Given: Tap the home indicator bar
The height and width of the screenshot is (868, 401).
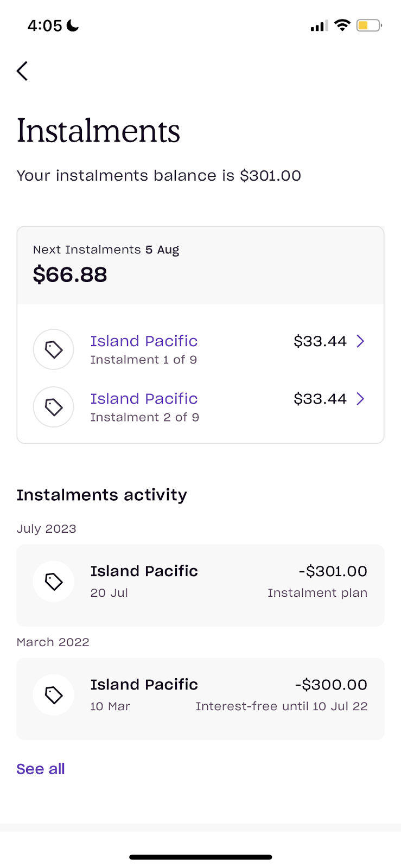Looking at the screenshot, I should click(200, 857).
